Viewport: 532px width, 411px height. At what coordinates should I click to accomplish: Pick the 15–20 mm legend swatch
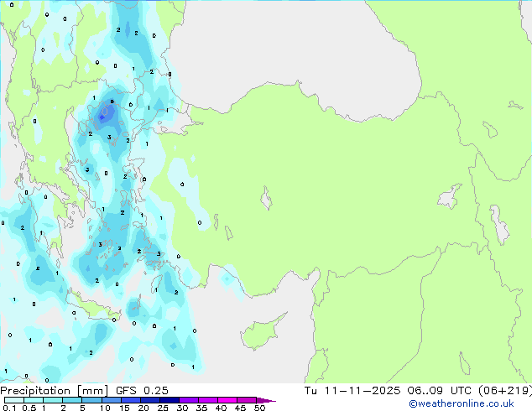130,400
